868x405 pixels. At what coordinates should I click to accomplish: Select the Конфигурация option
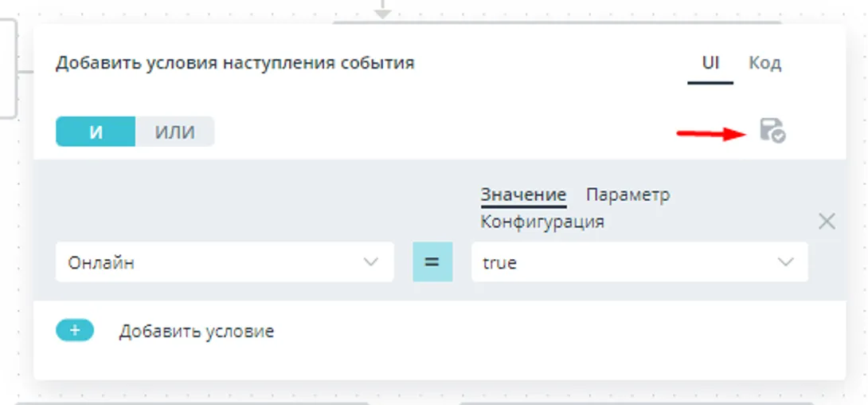click(542, 222)
